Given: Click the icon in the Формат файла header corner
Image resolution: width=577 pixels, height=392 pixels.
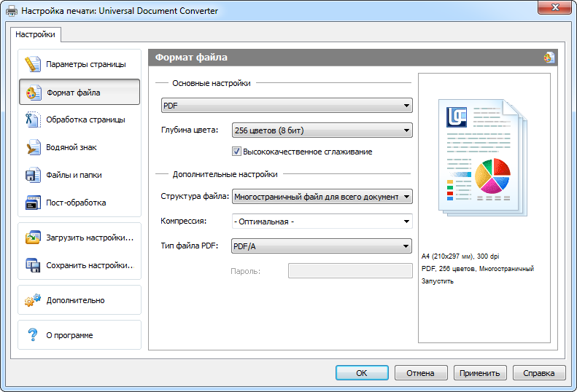Looking at the screenshot, I should [x=549, y=58].
